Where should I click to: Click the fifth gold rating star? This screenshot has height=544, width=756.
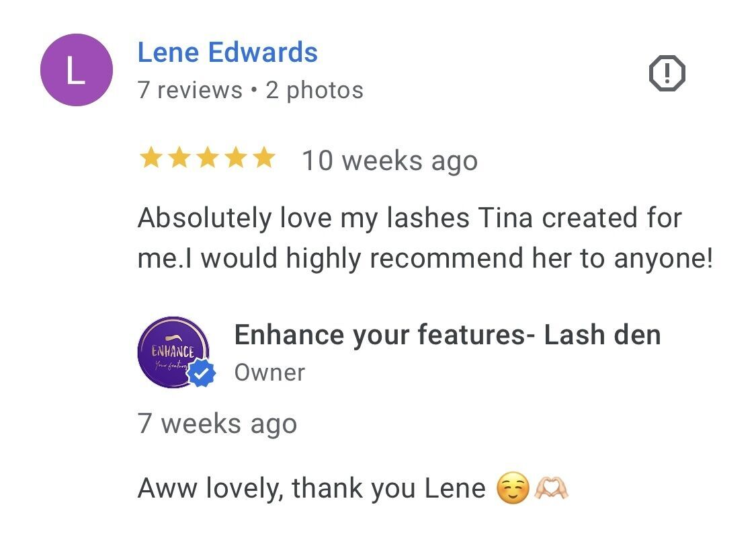pos(263,159)
